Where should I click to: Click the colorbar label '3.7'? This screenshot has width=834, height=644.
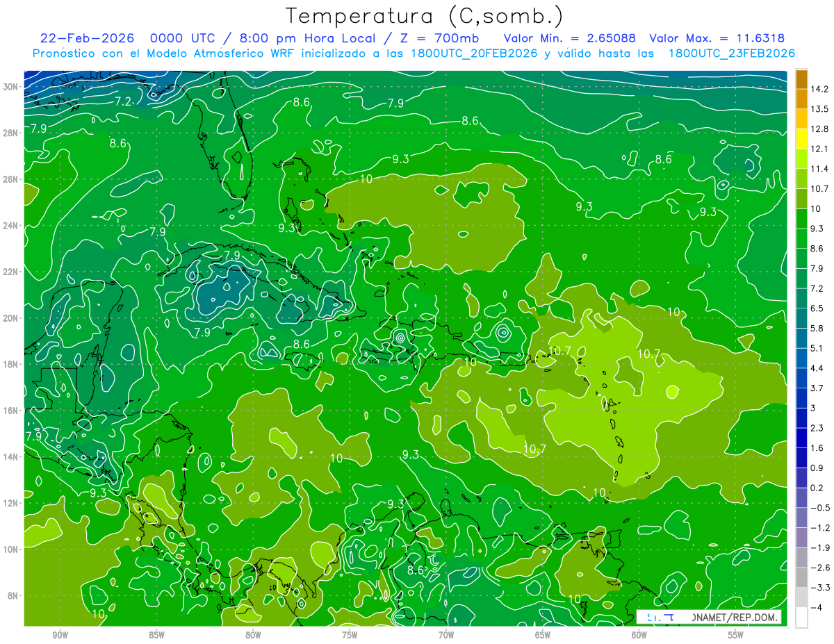click(817, 388)
